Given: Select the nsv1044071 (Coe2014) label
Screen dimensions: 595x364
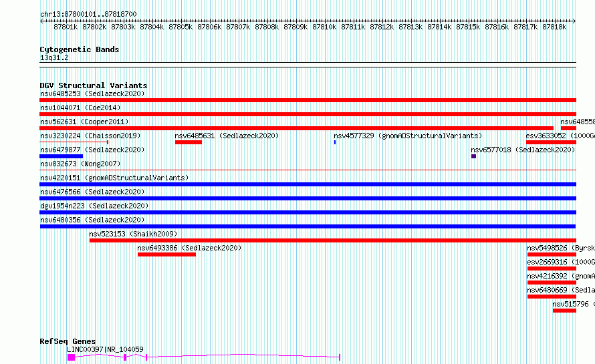Looking at the screenshot, I should tap(80, 108).
